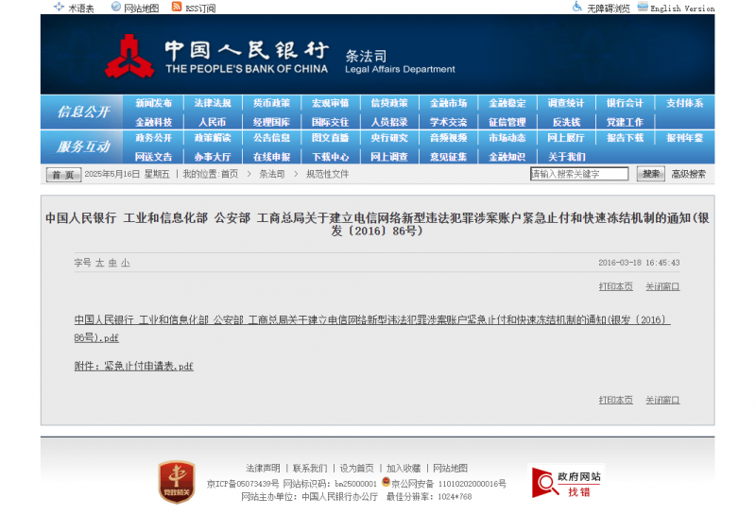Screen dimensions: 756x532
Task: Select 货币政策 in the navigation bar
Action: click(271, 103)
